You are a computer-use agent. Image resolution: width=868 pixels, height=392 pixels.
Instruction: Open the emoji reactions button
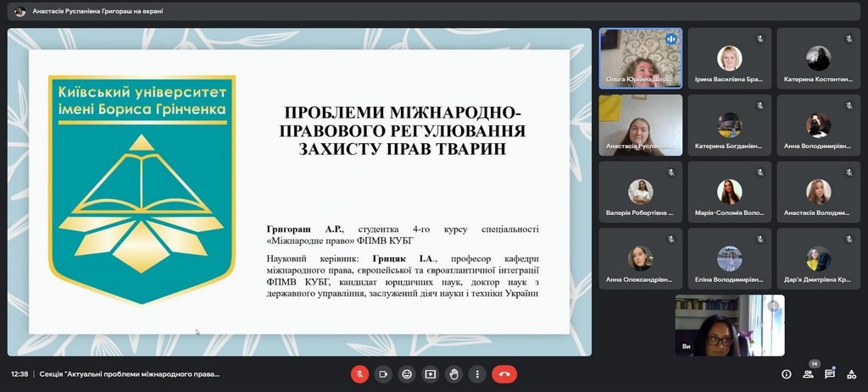(407, 373)
